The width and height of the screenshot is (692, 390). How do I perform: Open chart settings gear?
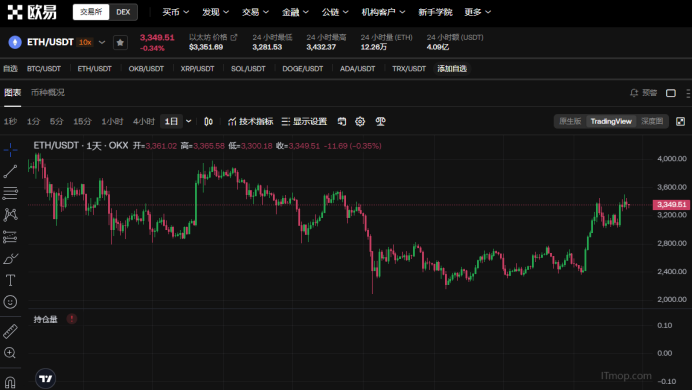360,121
